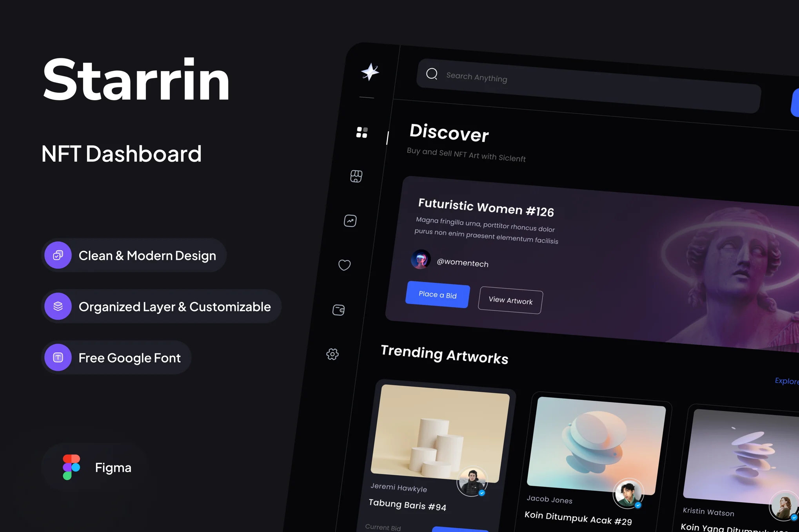Select the analytics chart icon in the sidebar
This screenshot has width=799, height=532.
tap(350, 221)
